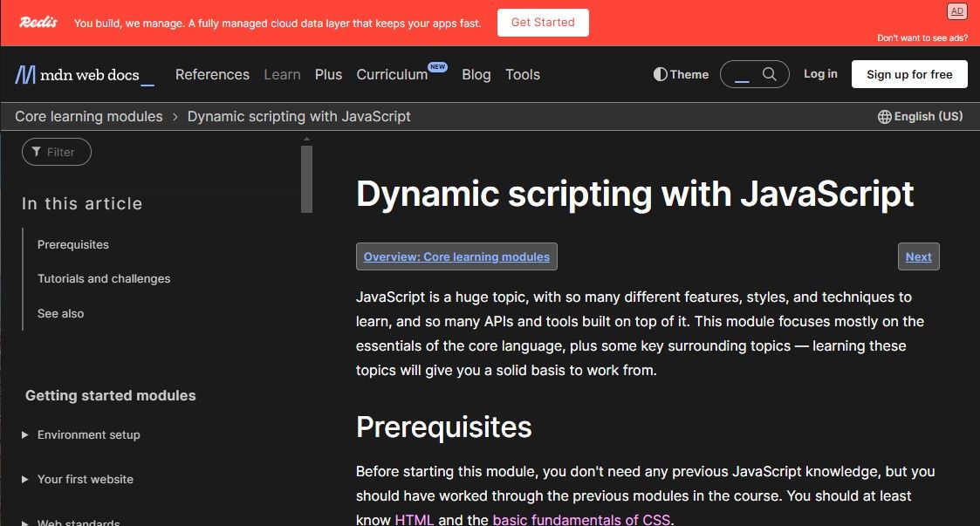Screen dimensions: 980x526
Task: Click the AD badge icon
Action: point(956,11)
